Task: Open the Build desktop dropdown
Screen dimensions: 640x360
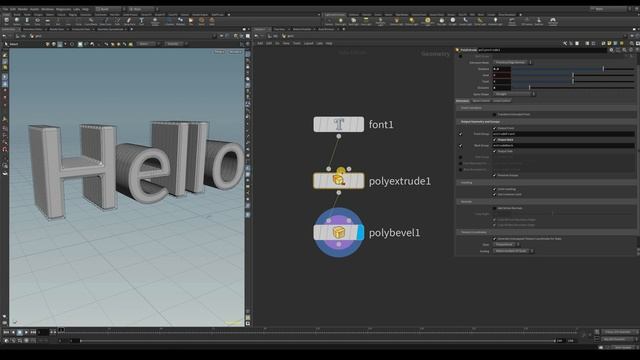Action: click(x=109, y=9)
